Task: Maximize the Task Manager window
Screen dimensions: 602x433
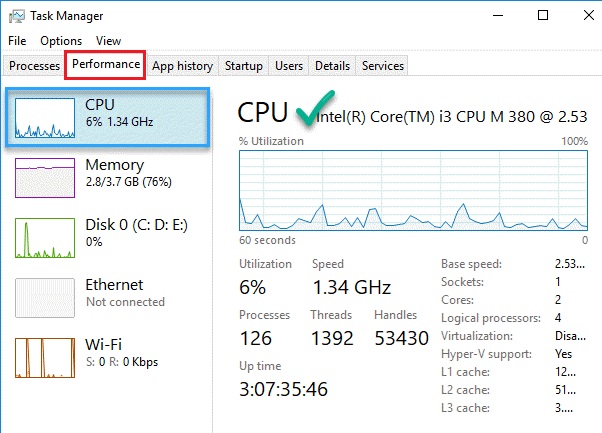Action: (542, 16)
